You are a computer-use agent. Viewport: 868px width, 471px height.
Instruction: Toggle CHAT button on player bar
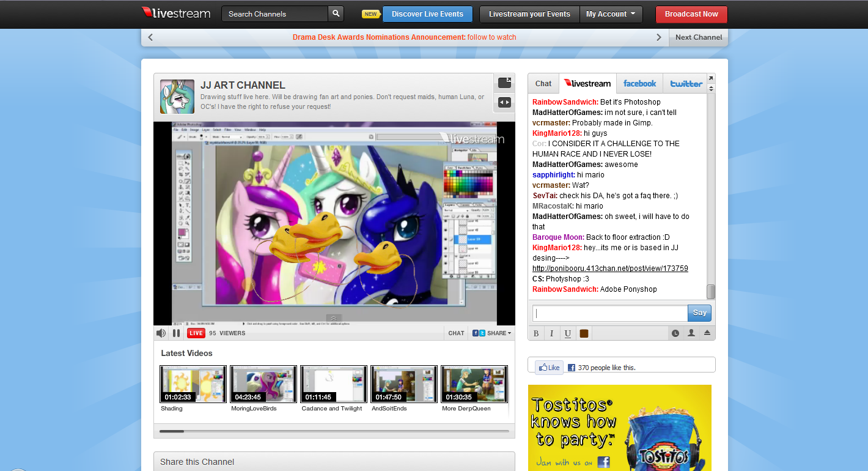456,333
